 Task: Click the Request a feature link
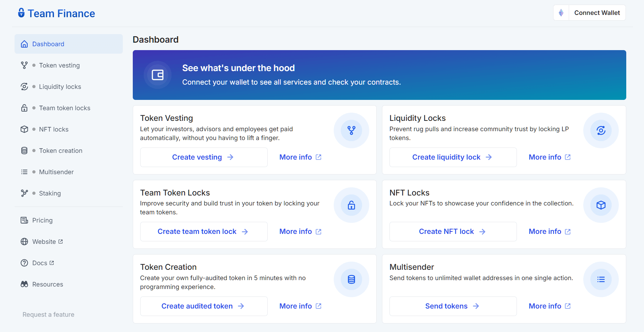[x=48, y=314]
